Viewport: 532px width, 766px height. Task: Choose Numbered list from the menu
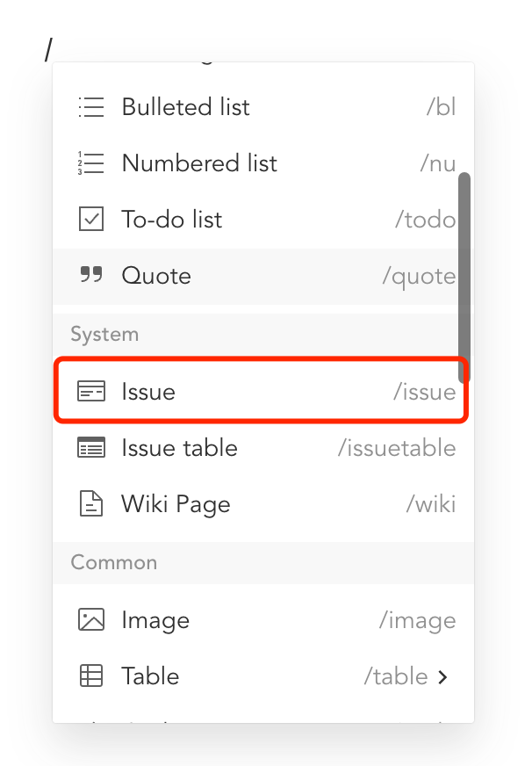pos(263,163)
